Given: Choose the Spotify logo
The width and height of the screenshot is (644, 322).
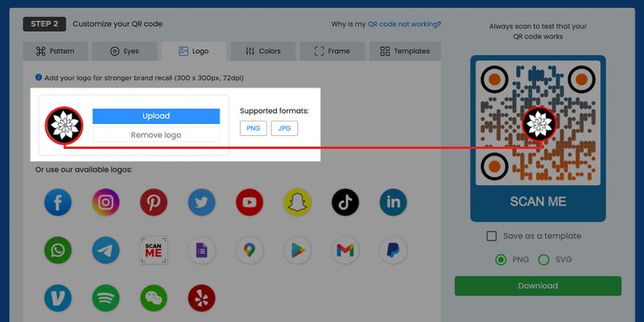Looking at the screenshot, I should [105, 298].
